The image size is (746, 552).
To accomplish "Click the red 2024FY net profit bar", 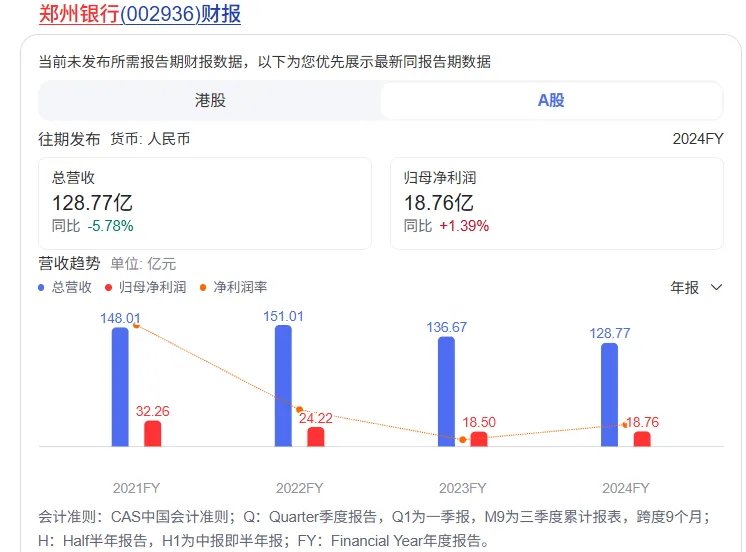I will 642,439.
